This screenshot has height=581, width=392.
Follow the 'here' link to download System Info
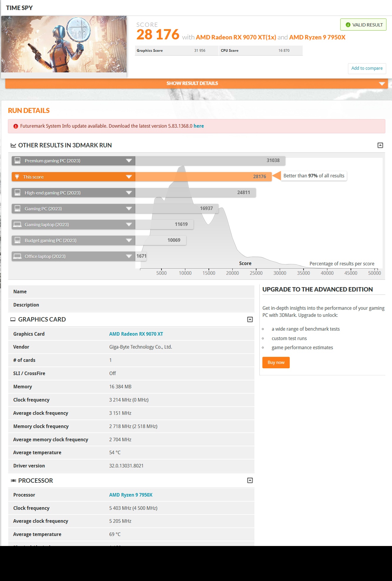tap(199, 126)
